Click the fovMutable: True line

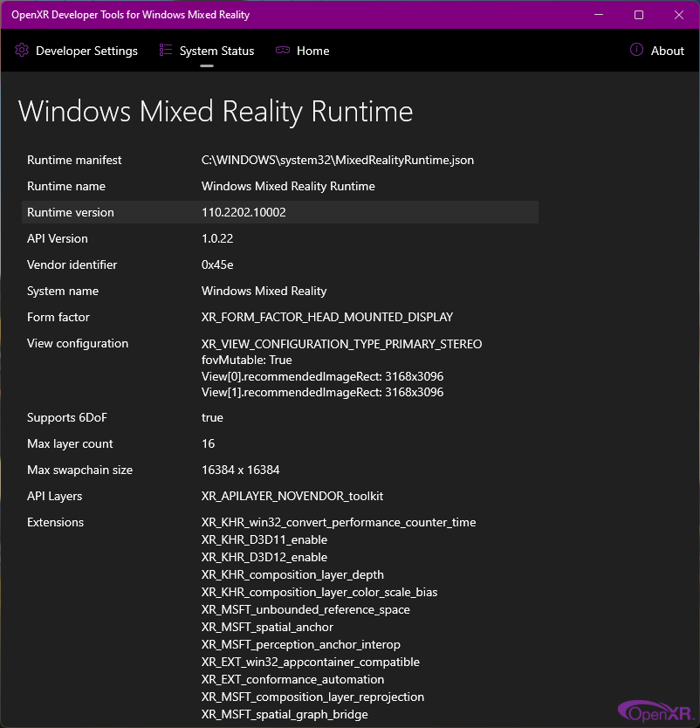pyautogui.click(x=246, y=361)
